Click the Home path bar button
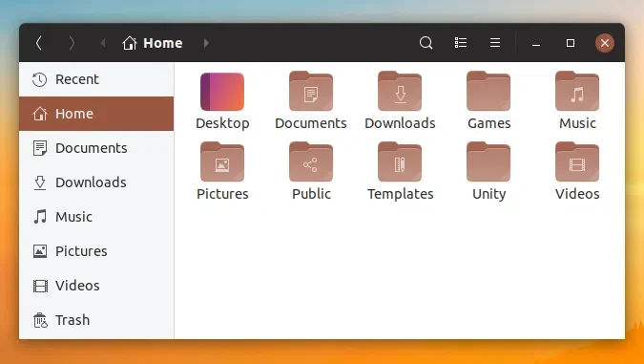Image resolution: width=644 pixels, height=364 pixels. (x=153, y=43)
